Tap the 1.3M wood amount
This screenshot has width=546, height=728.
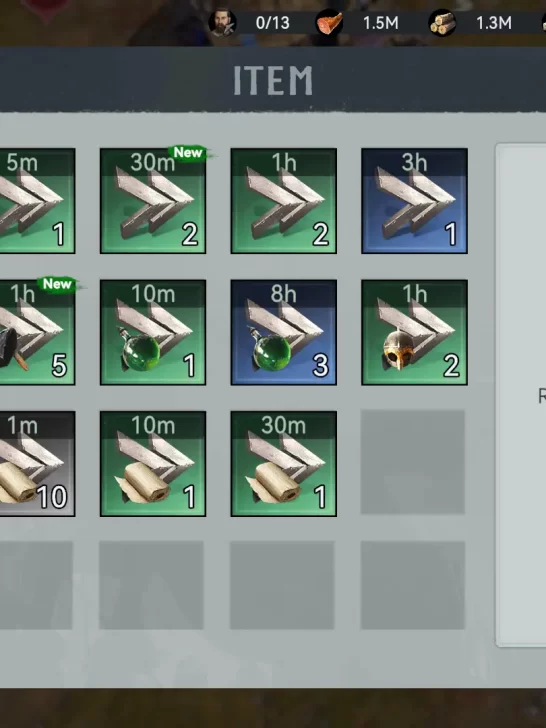point(494,23)
